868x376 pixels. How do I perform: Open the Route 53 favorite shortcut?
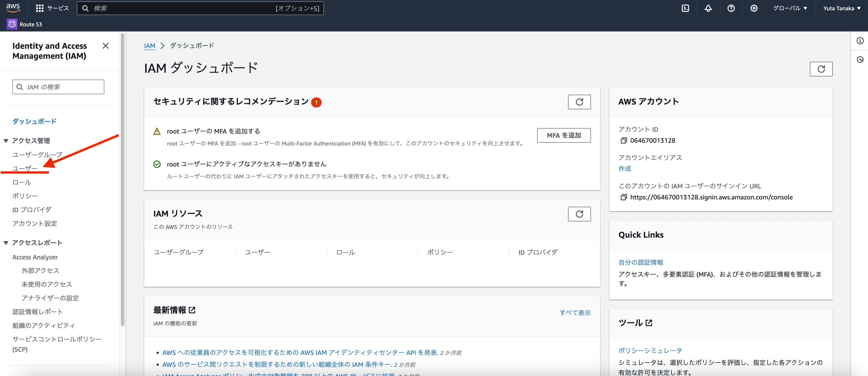point(25,24)
